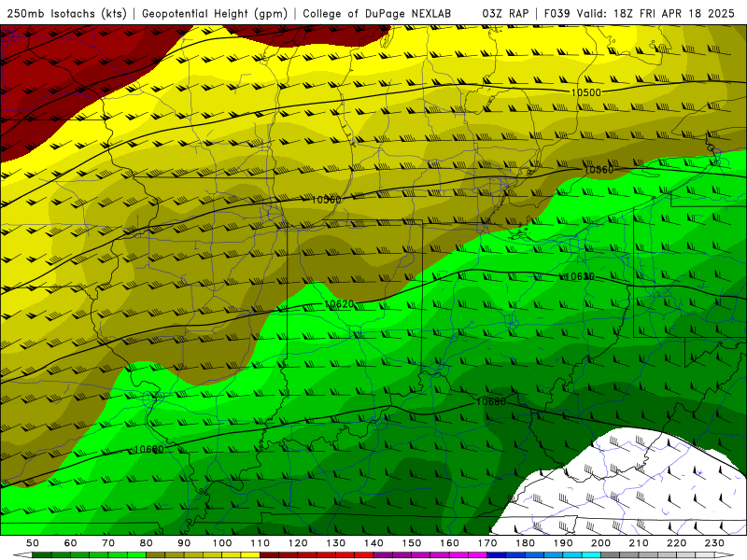
Task: Select bright yellow swatch just before 110
Action: click(250, 555)
